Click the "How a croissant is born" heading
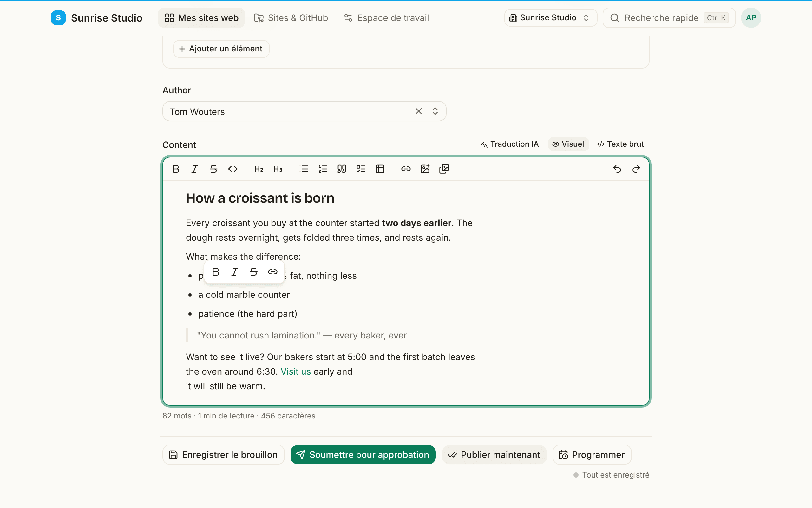Image resolution: width=812 pixels, height=508 pixels. tap(260, 198)
